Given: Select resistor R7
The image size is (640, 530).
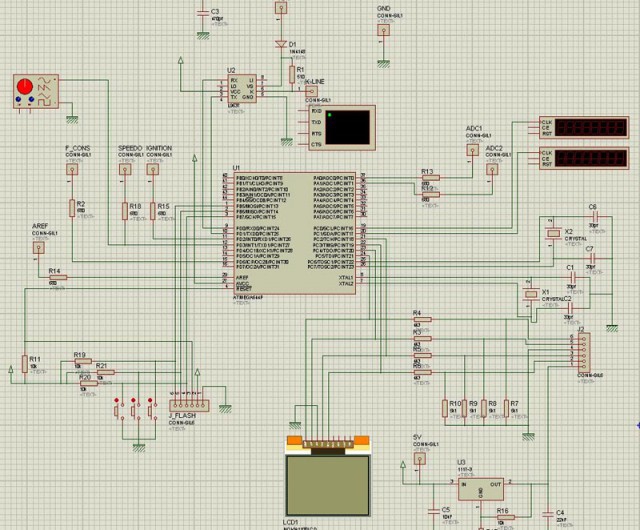Looking at the screenshot, I should coord(506,408).
